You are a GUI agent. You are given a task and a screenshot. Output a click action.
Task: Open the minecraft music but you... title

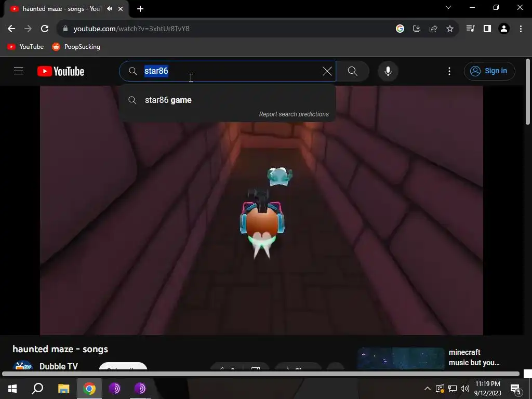click(474, 357)
